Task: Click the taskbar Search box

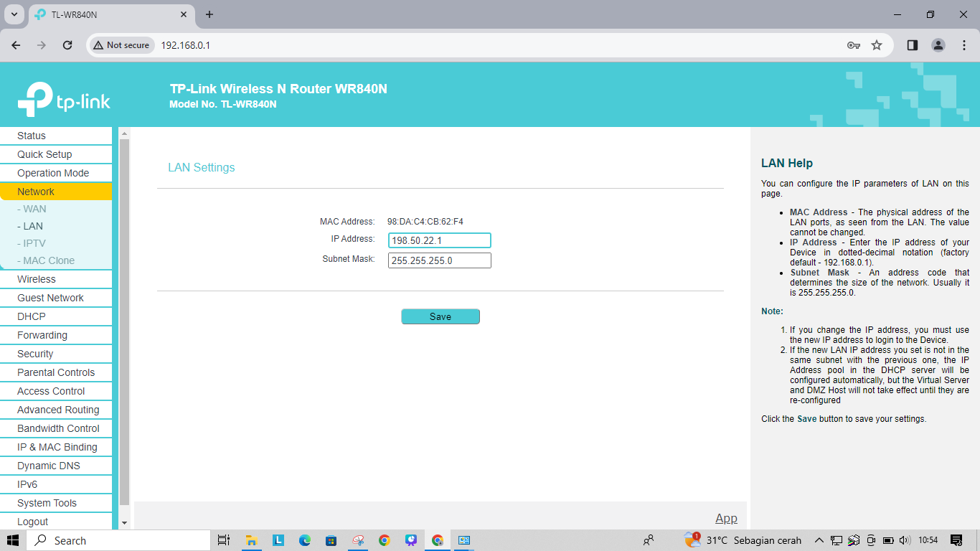Action: point(119,540)
